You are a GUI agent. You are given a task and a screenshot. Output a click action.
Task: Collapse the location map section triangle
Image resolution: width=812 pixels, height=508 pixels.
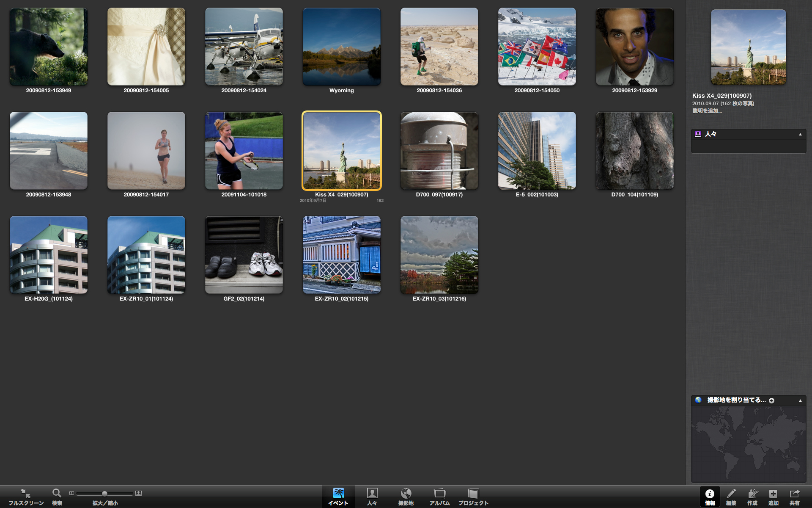(x=800, y=400)
